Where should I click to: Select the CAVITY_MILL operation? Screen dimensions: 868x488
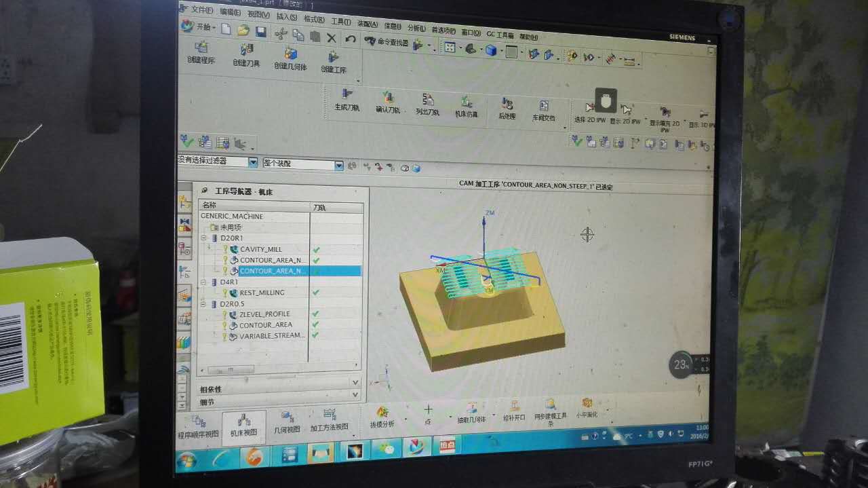(x=260, y=249)
